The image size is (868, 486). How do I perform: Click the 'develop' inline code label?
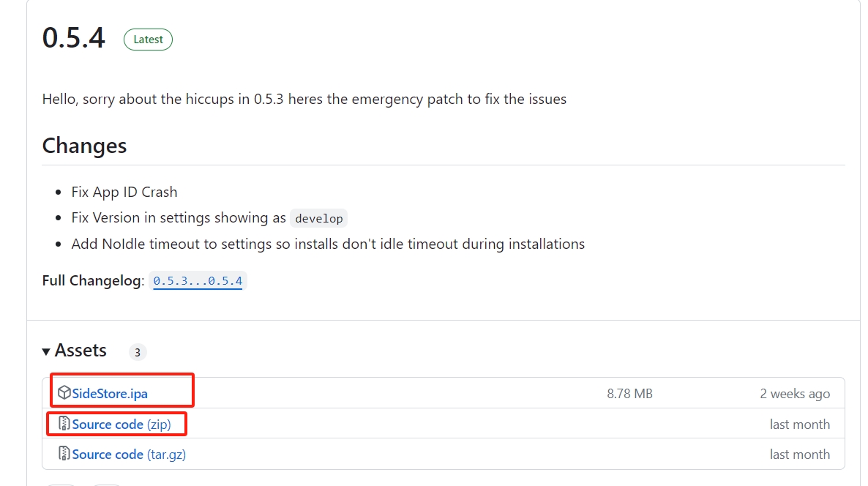tap(319, 218)
